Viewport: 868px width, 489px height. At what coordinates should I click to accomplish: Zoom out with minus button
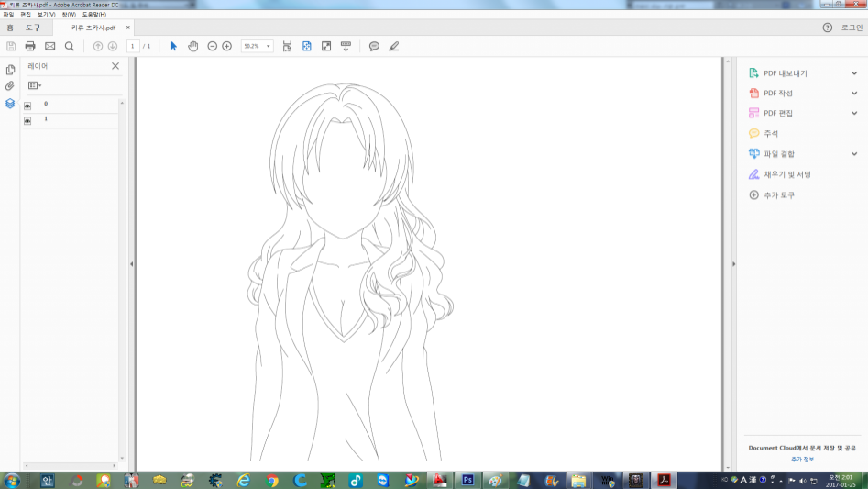pos(212,47)
